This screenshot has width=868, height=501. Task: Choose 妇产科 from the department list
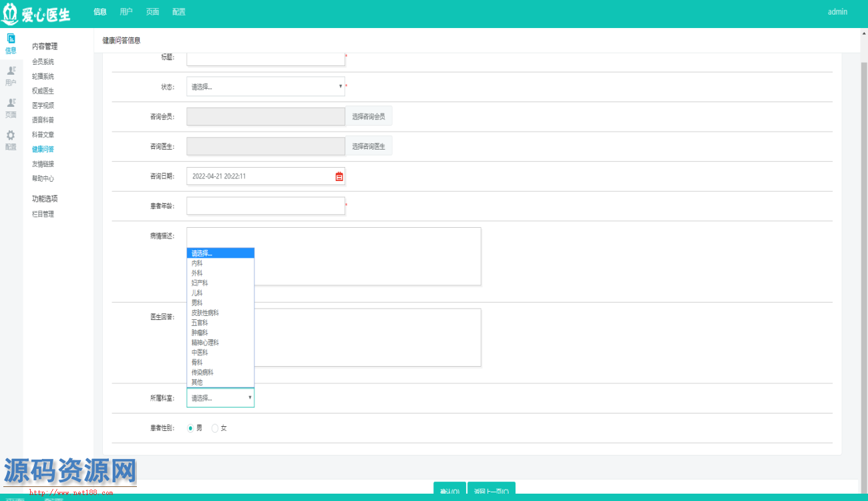220,283
